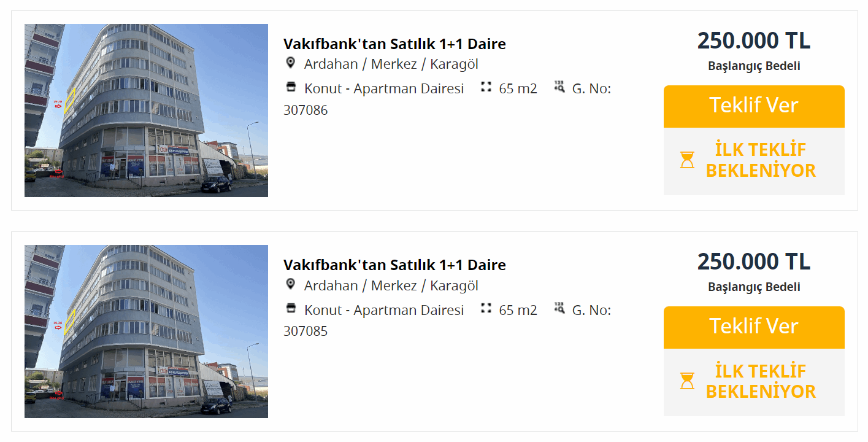The width and height of the screenshot is (868, 442).
Task: Open building photo of listing 307086
Action: coord(146,110)
